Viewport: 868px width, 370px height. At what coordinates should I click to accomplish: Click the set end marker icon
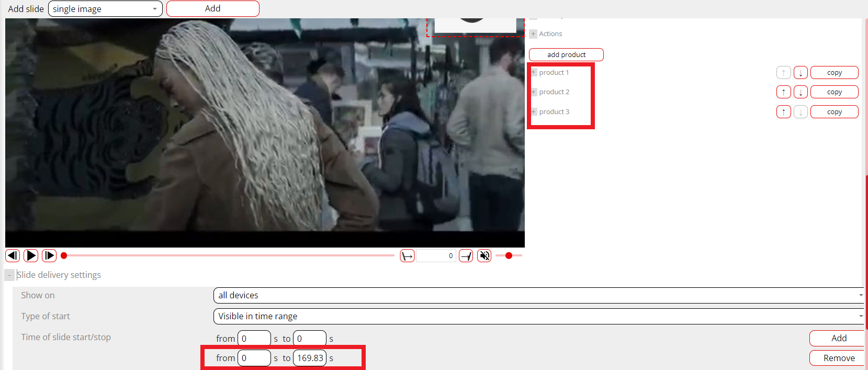point(466,256)
